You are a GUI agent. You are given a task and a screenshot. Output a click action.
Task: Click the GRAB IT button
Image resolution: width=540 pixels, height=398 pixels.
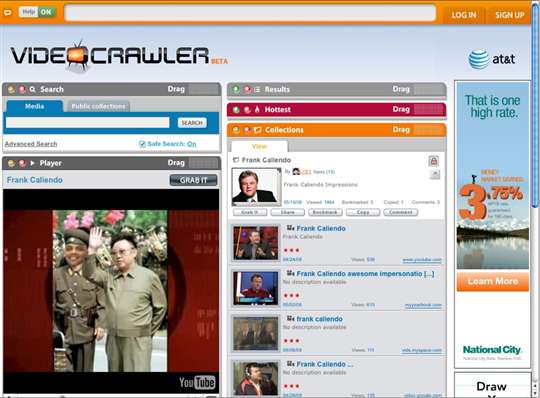[x=194, y=180]
